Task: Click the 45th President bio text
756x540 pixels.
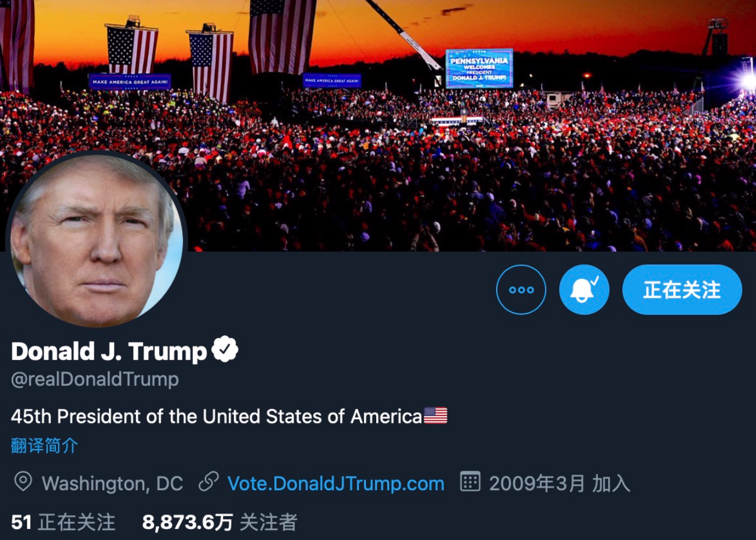Action: coord(216,416)
